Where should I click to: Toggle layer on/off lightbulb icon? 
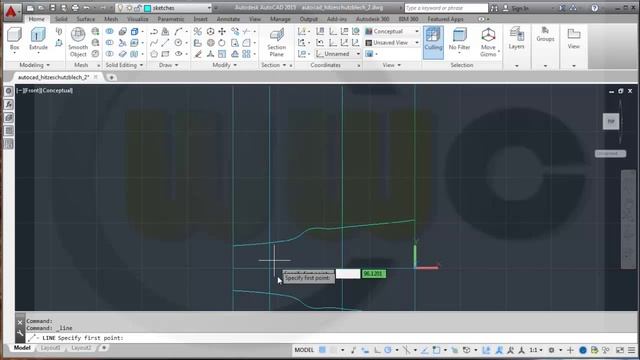120,8
